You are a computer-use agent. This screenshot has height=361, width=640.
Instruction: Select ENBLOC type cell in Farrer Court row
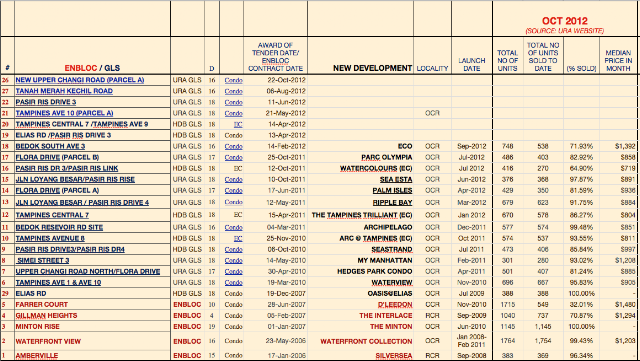187,305
